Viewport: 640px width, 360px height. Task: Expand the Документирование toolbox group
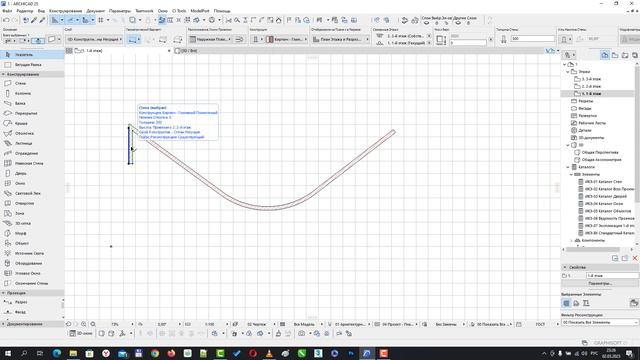coord(4,324)
